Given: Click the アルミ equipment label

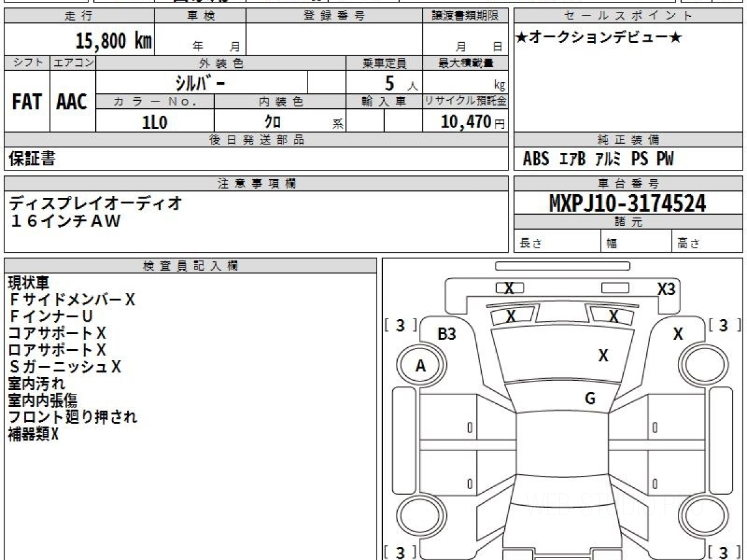Looking at the screenshot, I should (x=608, y=159).
